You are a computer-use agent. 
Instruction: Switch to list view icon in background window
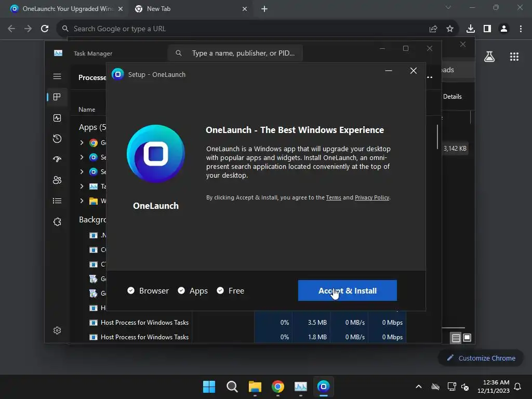(x=456, y=338)
